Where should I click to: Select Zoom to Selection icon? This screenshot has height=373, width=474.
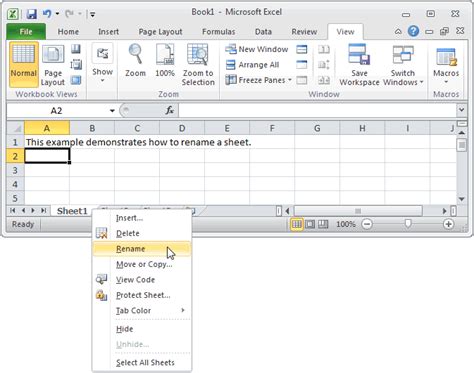[198, 55]
